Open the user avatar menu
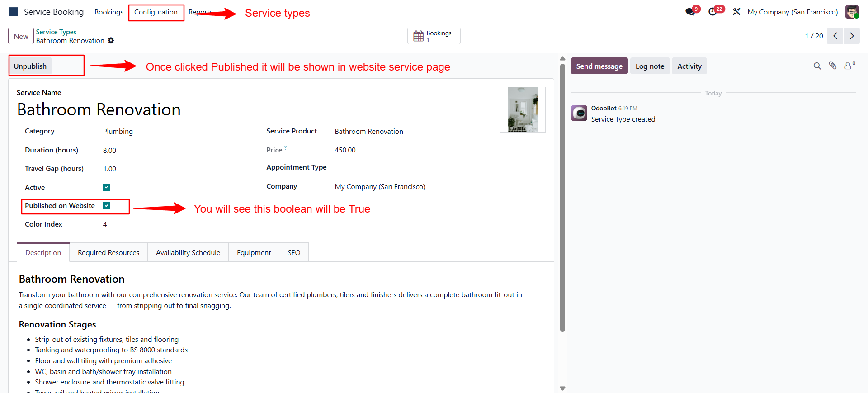 tap(852, 12)
